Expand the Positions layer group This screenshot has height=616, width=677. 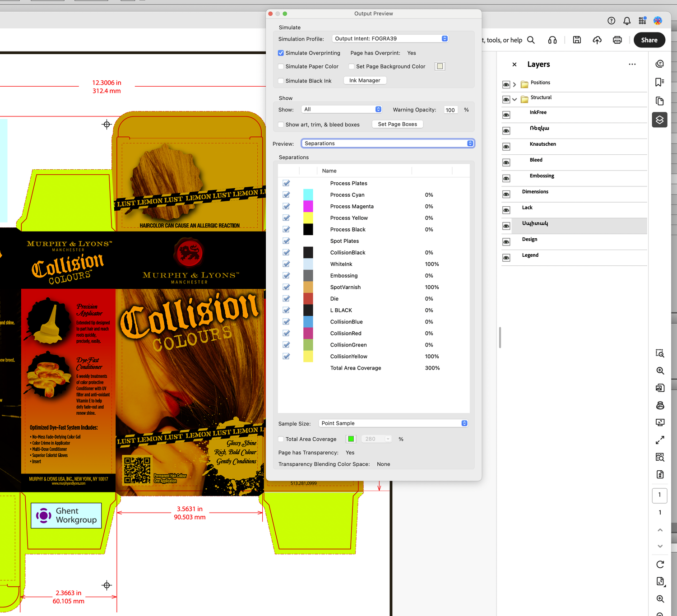[x=515, y=84]
